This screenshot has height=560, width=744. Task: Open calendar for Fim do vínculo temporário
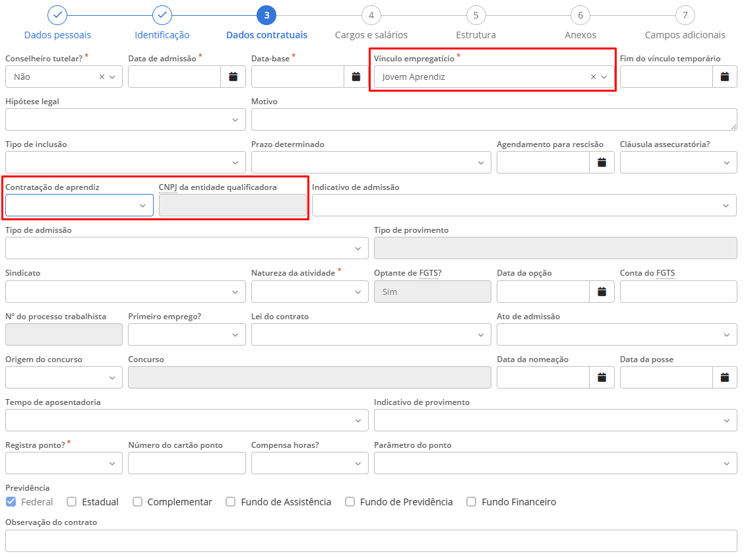[x=725, y=77]
